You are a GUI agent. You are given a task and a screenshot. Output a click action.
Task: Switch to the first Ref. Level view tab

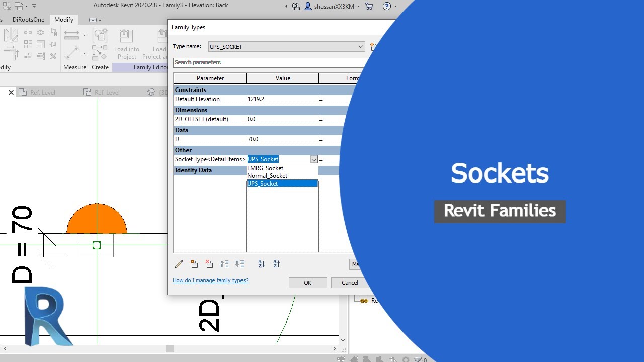[43, 92]
